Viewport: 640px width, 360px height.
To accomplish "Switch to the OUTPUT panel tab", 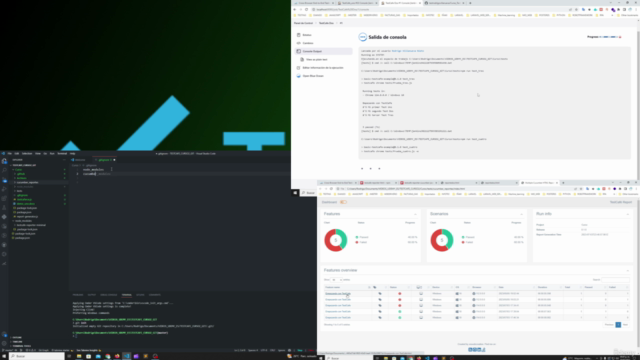I will click(x=91, y=295).
